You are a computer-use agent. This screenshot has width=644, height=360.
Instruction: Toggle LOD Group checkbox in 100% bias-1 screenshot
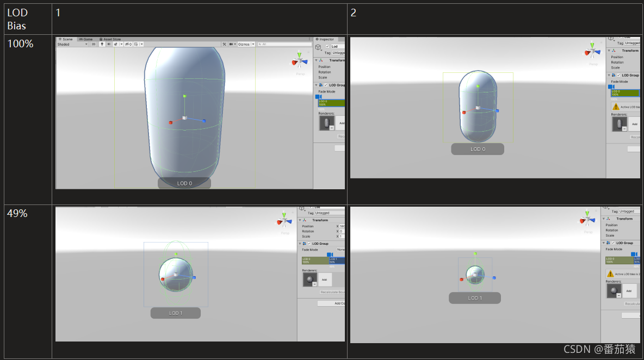click(x=326, y=85)
